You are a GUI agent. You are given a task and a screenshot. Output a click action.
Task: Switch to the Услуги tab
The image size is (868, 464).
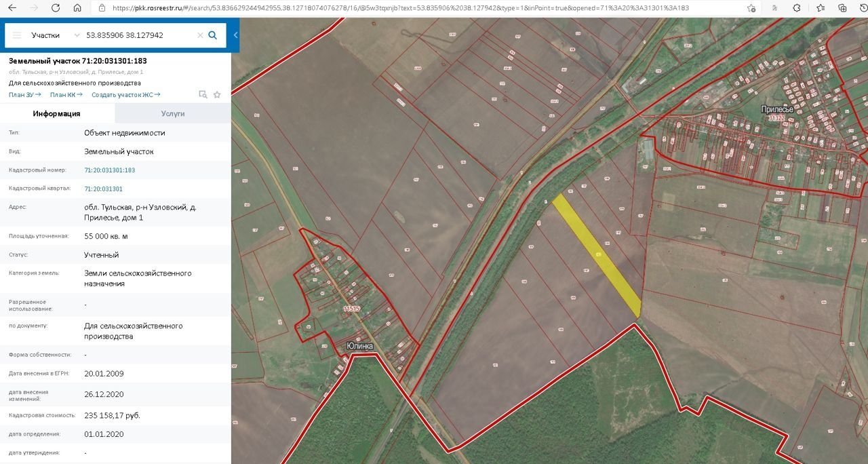pyautogui.click(x=173, y=114)
